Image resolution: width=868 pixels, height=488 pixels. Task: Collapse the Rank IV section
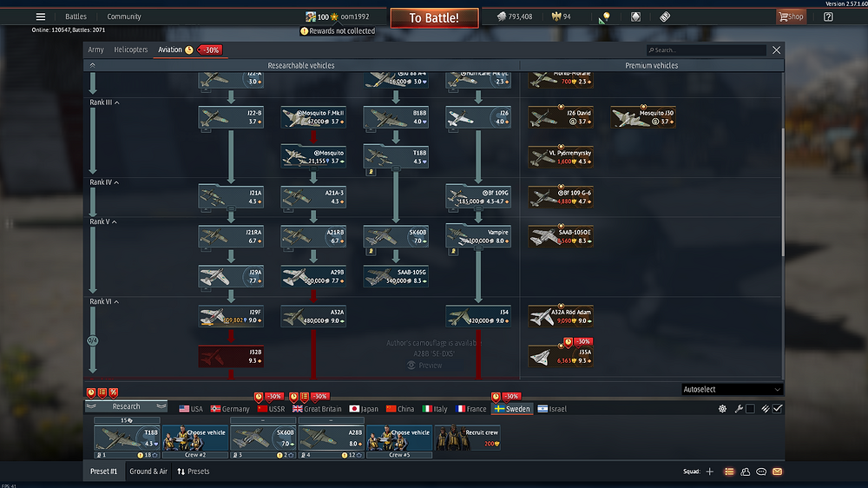104,182
